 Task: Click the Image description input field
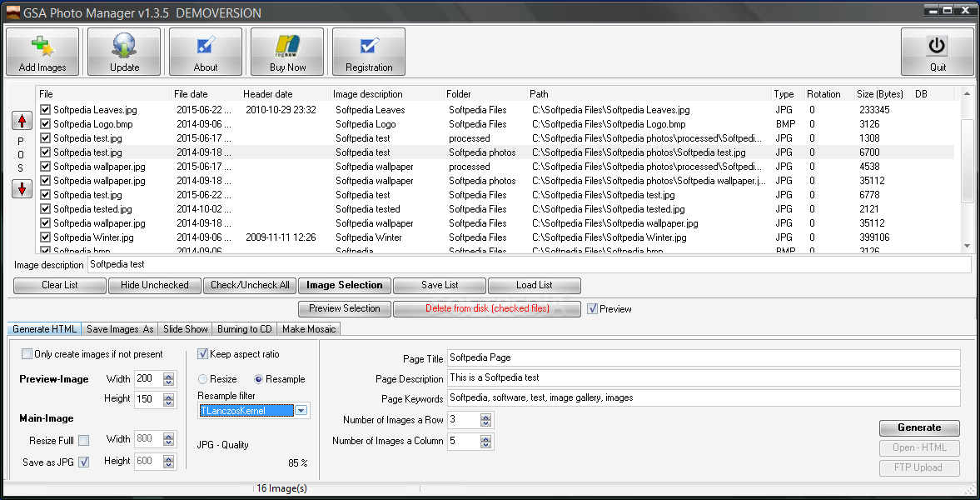[530, 265]
